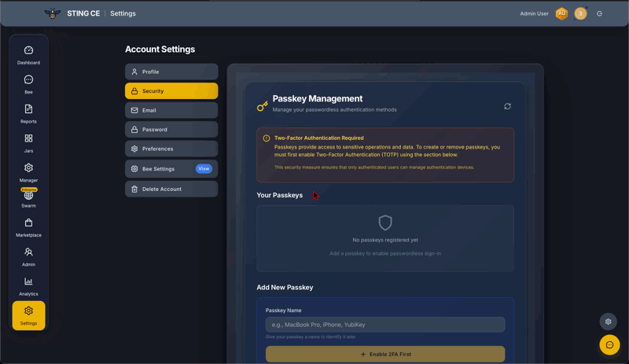The image size is (629, 364).
Task: Open the Marketplace bag icon
Action: point(28,227)
